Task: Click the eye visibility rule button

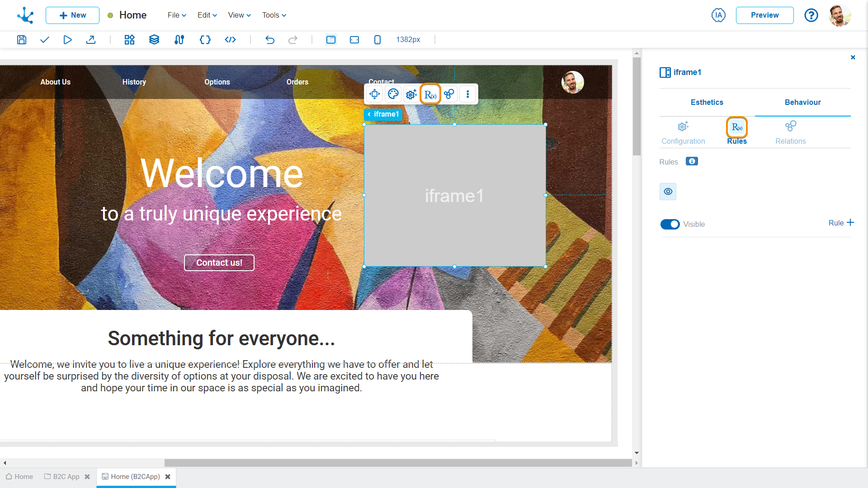Action: pos(668,192)
